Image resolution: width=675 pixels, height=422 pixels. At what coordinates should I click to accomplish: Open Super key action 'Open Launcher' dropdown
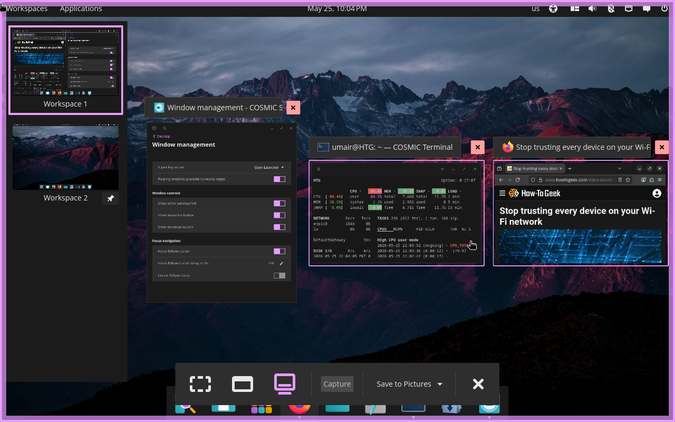pos(269,167)
